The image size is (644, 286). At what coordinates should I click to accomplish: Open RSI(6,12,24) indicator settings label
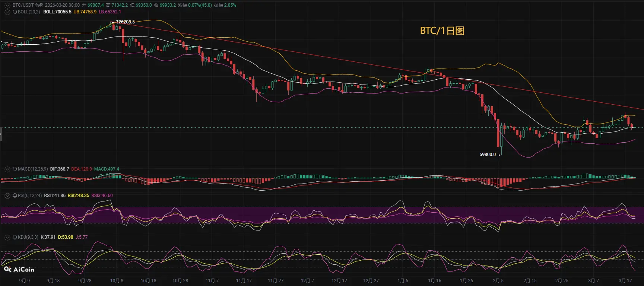coord(30,196)
